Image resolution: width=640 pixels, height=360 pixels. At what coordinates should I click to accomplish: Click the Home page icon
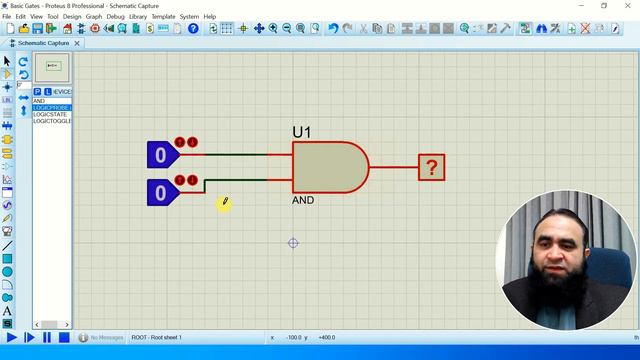pyautogui.click(x=68, y=29)
